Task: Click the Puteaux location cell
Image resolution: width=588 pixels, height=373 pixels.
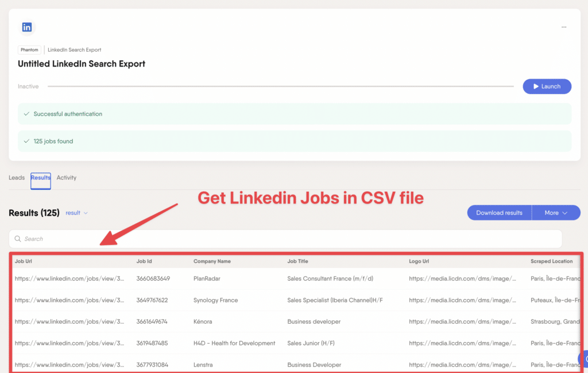Action: 555,300
